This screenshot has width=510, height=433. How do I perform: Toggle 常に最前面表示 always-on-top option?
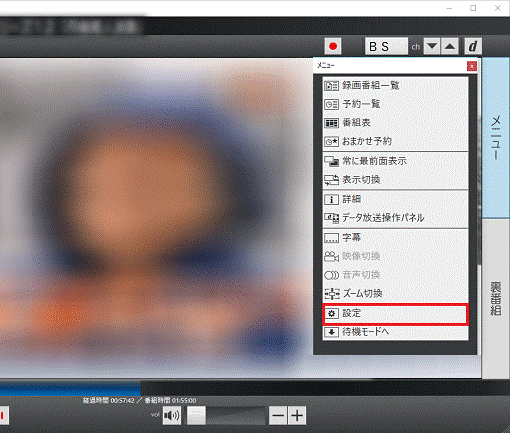pos(395,161)
